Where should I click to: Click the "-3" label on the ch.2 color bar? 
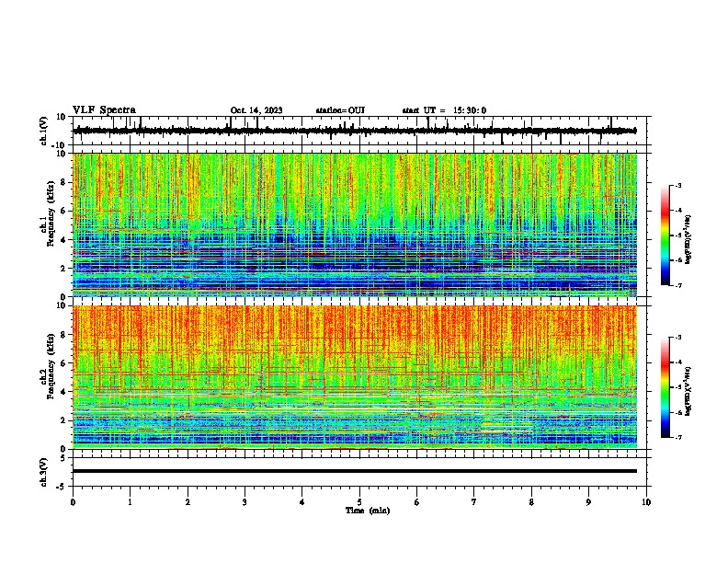[677, 338]
